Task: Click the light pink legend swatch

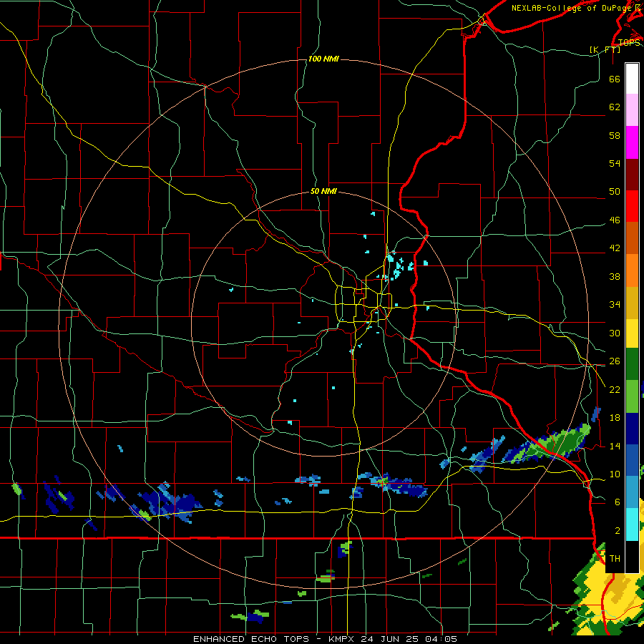Action: [632, 109]
